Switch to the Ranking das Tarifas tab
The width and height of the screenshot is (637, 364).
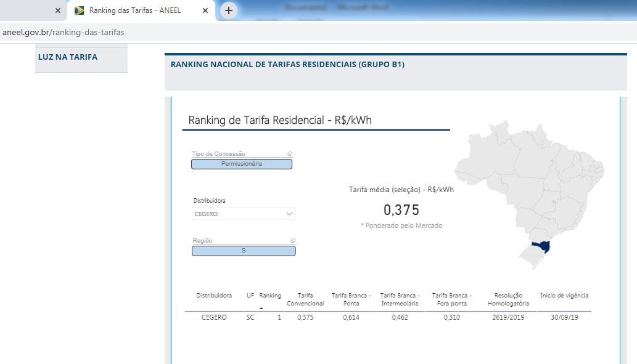click(x=135, y=10)
